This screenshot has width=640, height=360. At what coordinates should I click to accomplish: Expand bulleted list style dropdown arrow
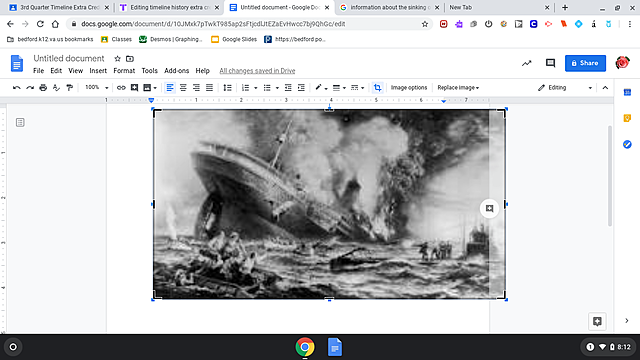click(x=277, y=88)
